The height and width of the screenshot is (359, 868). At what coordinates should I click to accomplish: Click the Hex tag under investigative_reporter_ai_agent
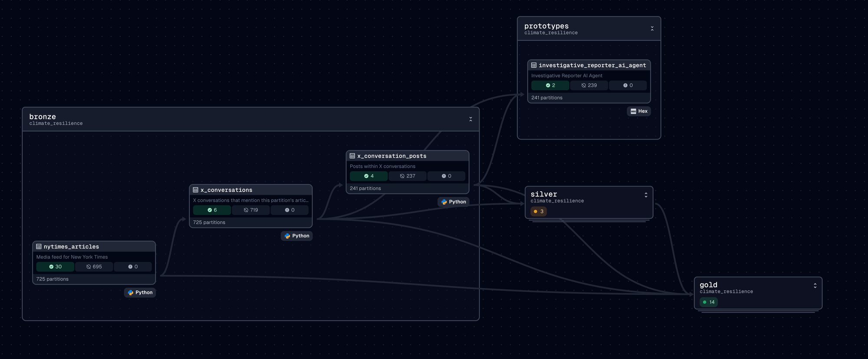[639, 111]
